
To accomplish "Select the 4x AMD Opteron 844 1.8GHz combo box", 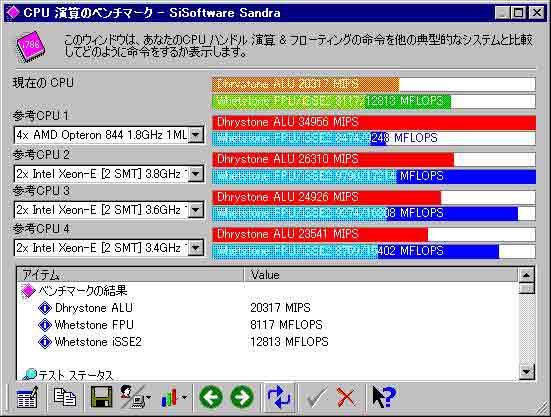I will pos(109,135).
